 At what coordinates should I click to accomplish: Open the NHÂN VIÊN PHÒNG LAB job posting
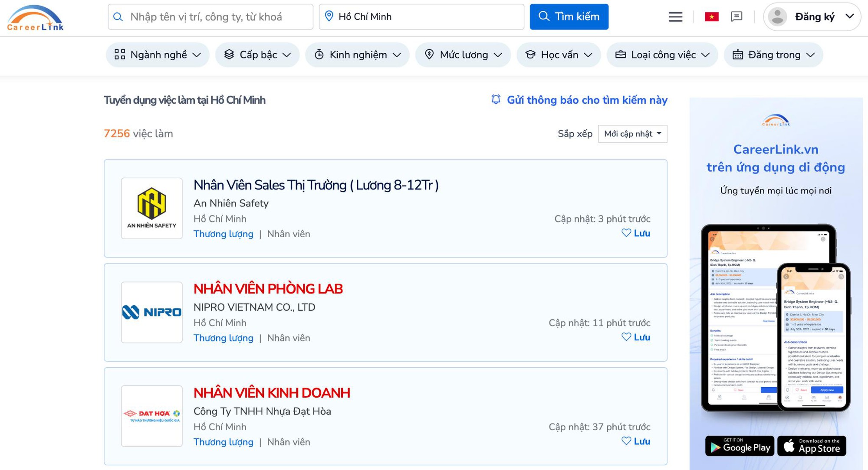pyautogui.click(x=268, y=288)
